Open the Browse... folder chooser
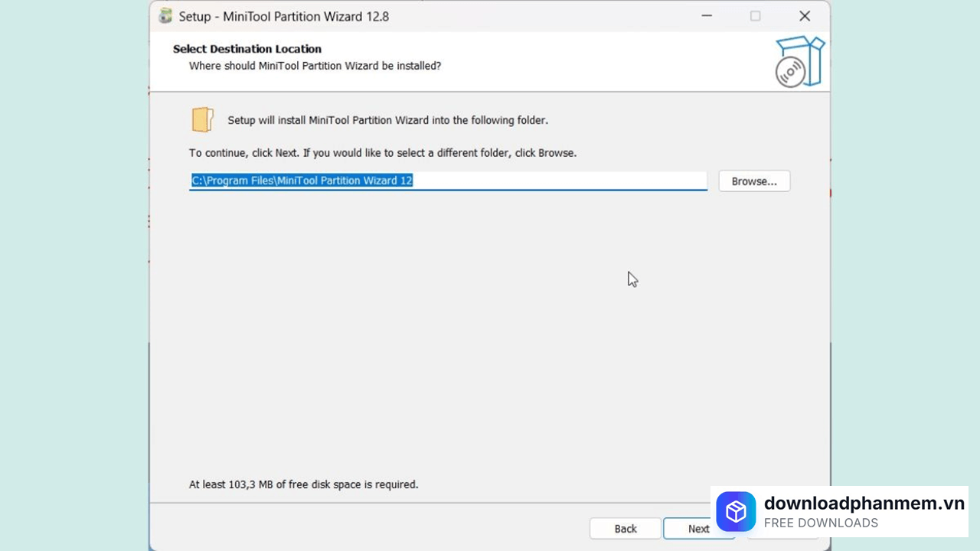980x551 pixels. coord(753,181)
